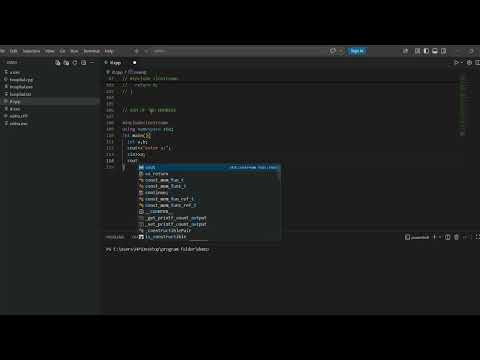480x360 pixels.
Task: Choose 'const_mem_fun_ref_t' suggestion
Action: [x=209, y=199]
